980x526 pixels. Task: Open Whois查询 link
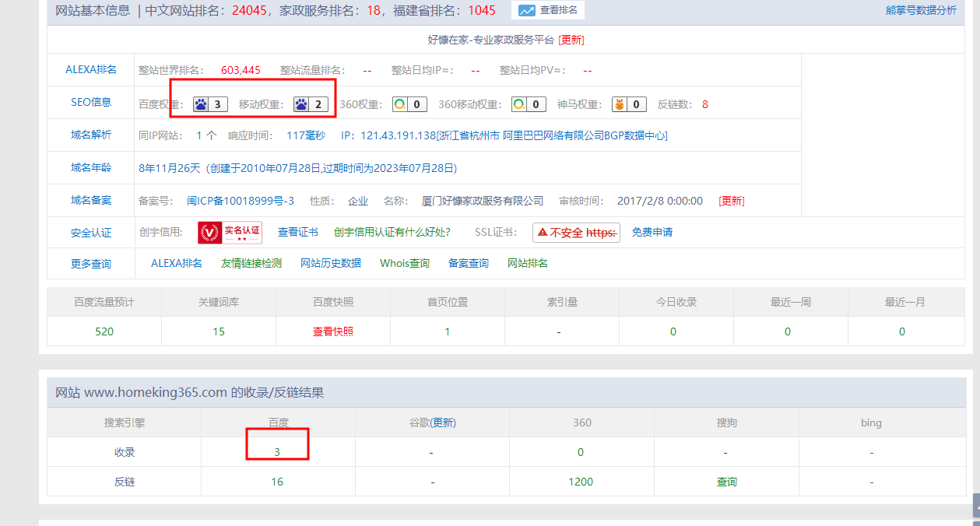tap(405, 263)
